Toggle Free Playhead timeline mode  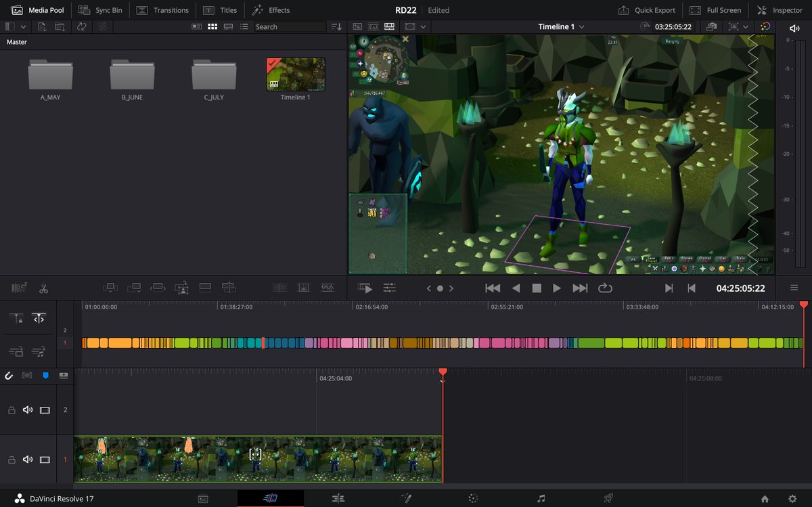[39, 318]
